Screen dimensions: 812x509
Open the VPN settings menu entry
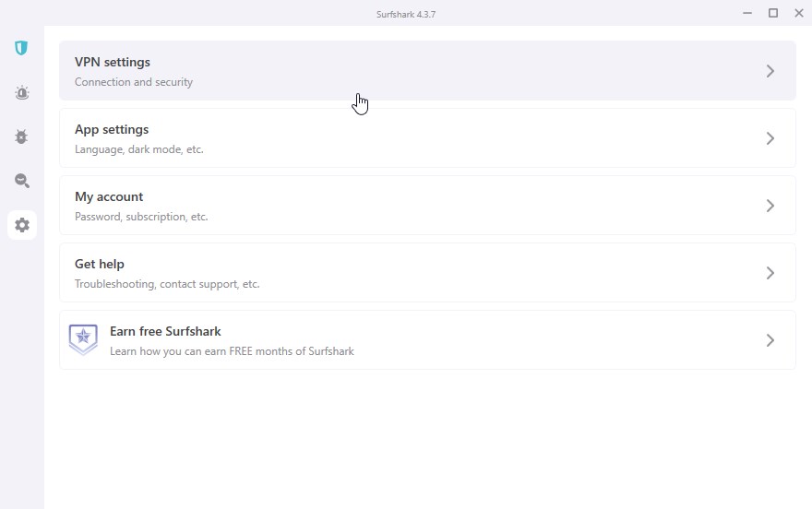[x=427, y=71]
